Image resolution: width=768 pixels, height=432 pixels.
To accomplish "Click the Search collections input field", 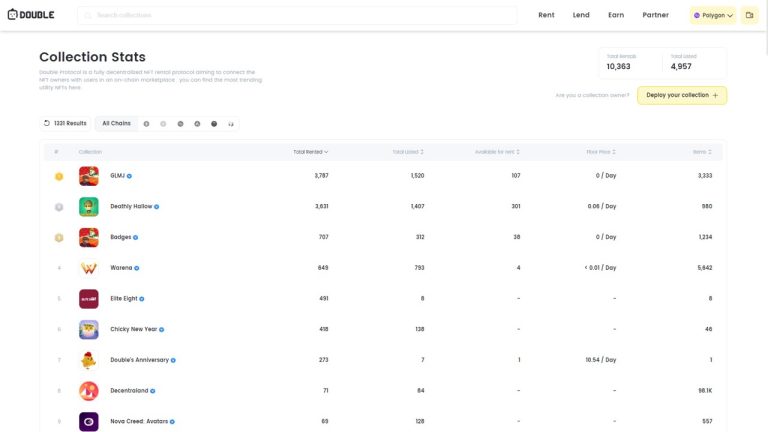I will (x=300, y=15).
